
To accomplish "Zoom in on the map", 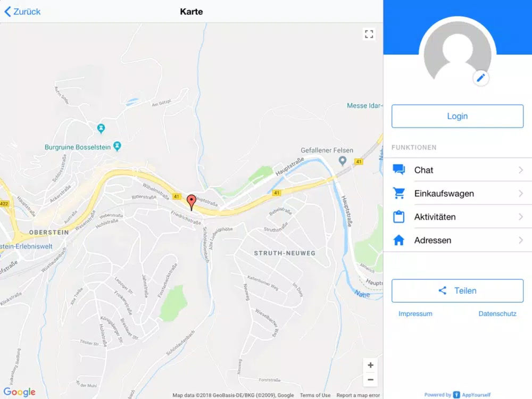I will pyautogui.click(x=370, y=365).
